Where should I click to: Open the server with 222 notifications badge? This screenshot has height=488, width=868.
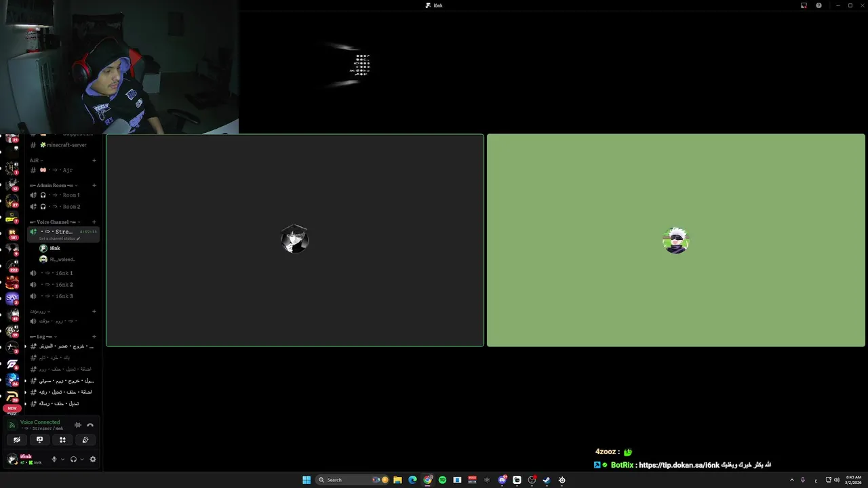click(12, 265)
